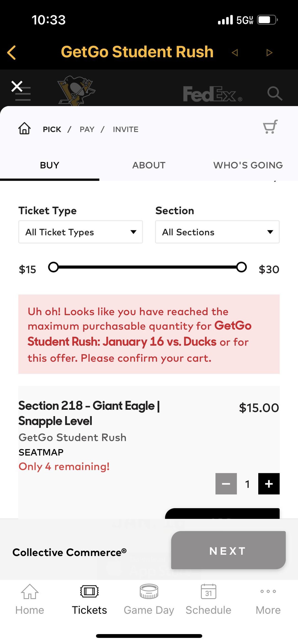
Task: Expand the All Ticket Types dropdown
Action: 81,232
